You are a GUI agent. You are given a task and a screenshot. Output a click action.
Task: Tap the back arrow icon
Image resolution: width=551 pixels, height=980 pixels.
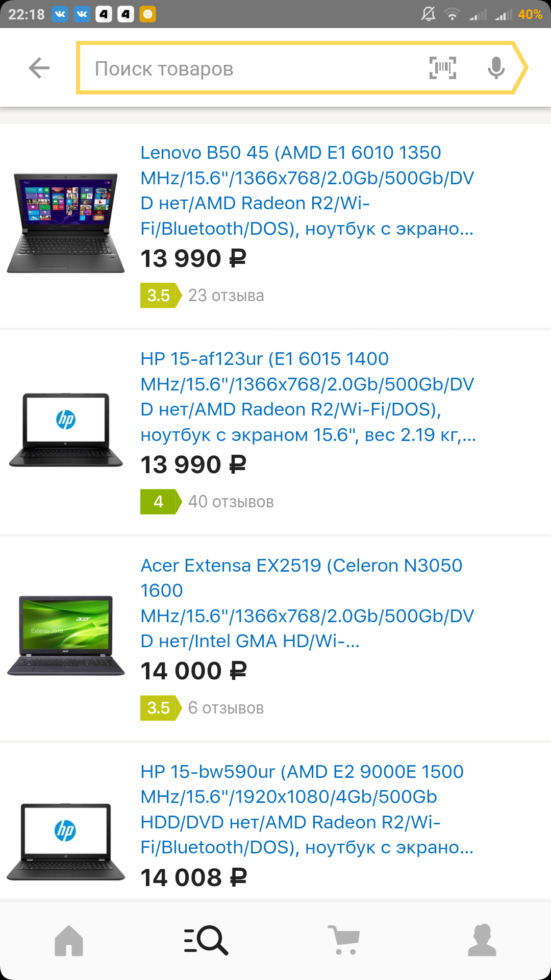tap(39, 68)
